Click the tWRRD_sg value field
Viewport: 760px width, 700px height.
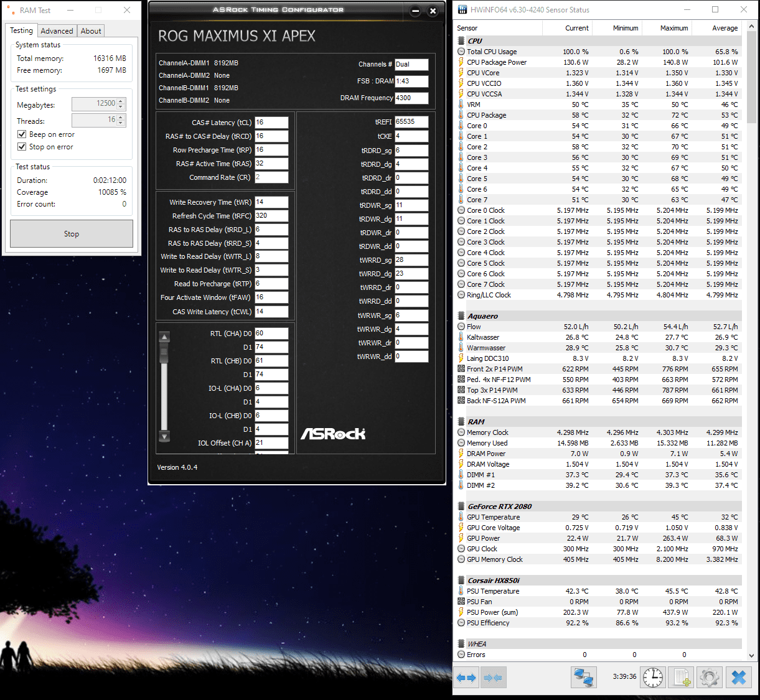411,260
